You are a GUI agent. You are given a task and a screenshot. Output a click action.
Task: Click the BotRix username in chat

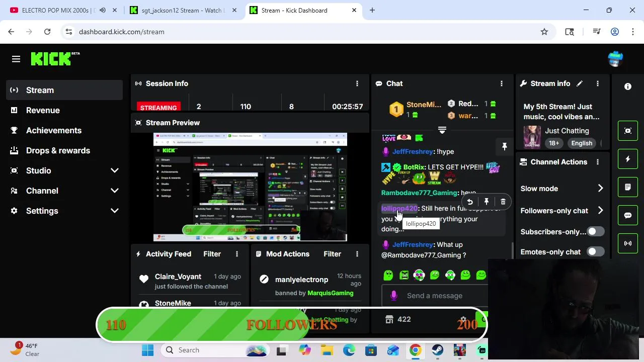click(414, 167)
